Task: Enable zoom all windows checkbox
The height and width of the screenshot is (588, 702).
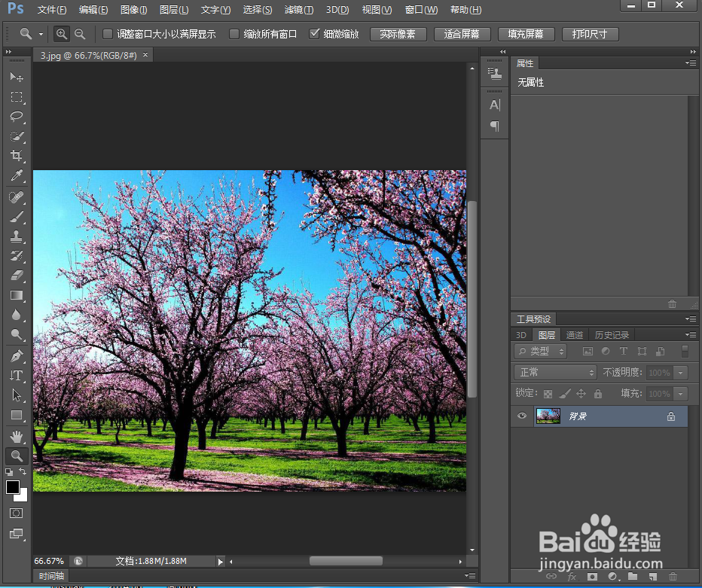Action: click(234, 34)
